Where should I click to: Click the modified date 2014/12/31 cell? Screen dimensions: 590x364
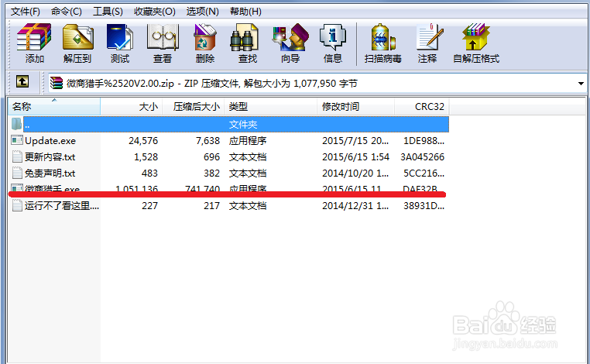(x=355, y=205)
